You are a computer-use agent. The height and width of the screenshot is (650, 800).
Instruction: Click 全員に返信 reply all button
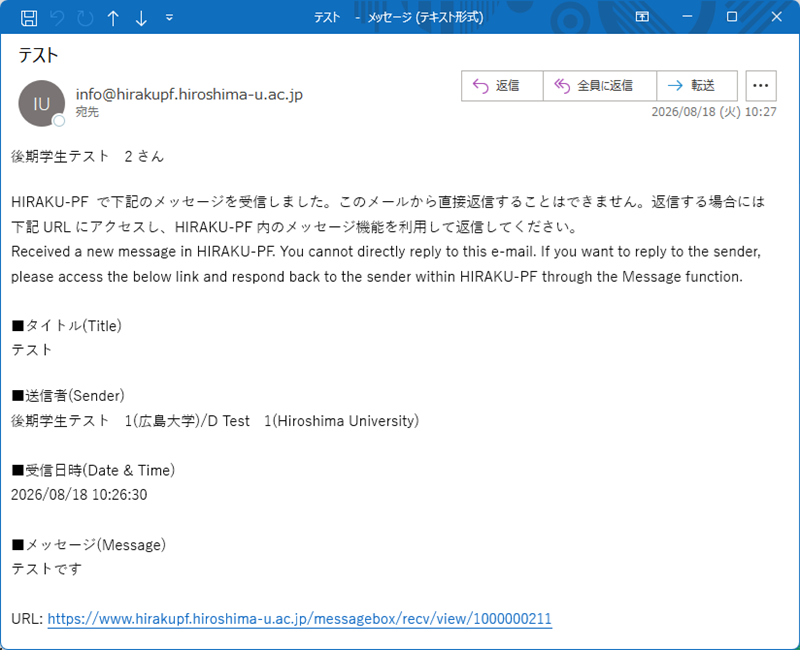click(599, 86)
